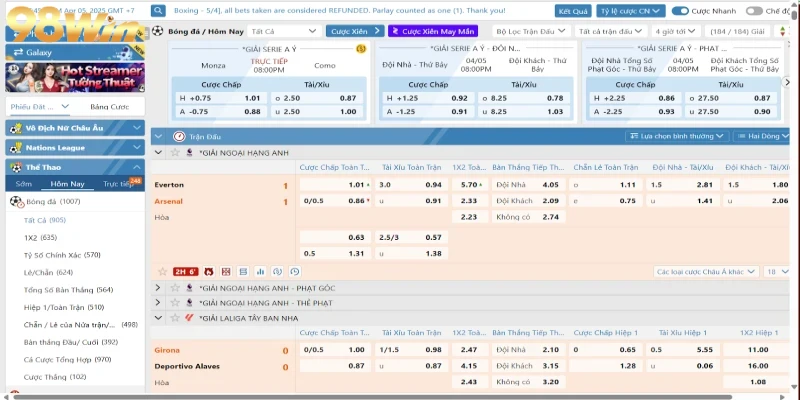Open the (184 / 184) Giải leagues filter
The width and height of the screenshot is (800, 400).
pos(737,31)
